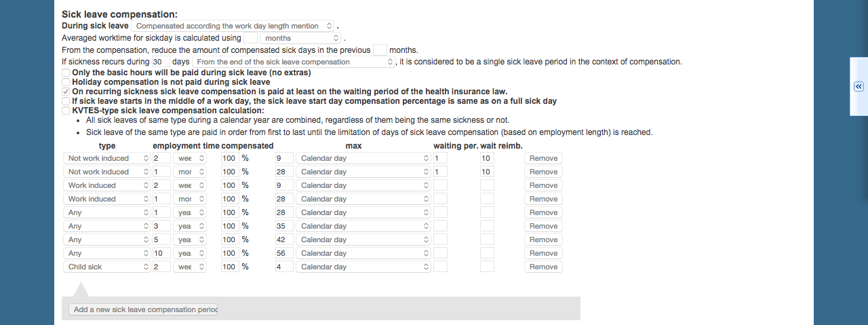The height and width of the screenshot is (325, 868).
Task: Focus the averaged worktime number field
Action: (x=250, y=38)
